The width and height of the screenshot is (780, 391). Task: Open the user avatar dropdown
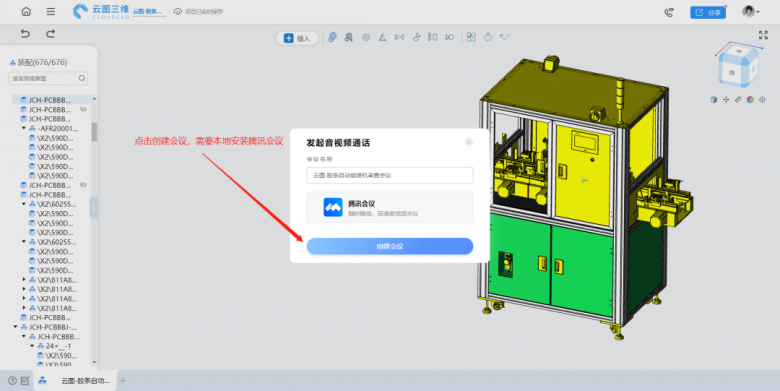coord(751,11)
